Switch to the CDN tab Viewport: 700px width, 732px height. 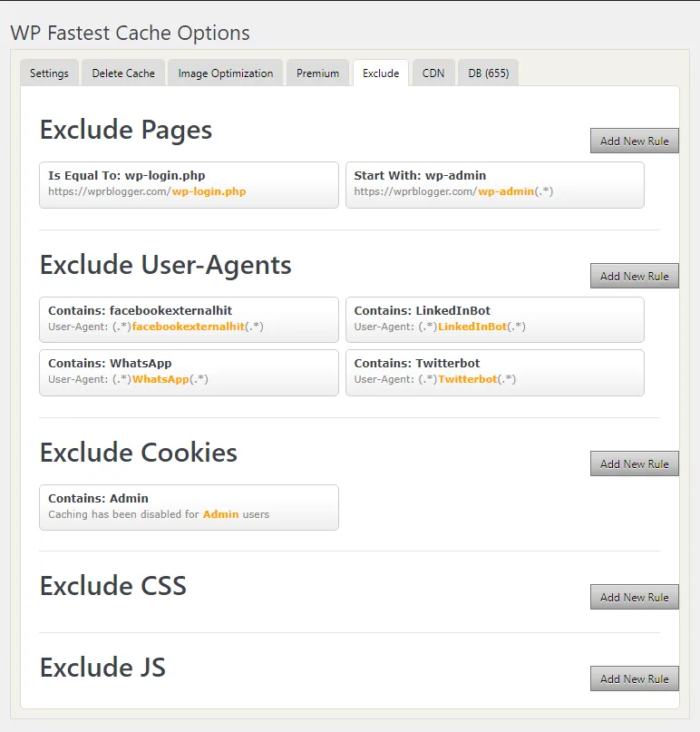tap(433, 73)
